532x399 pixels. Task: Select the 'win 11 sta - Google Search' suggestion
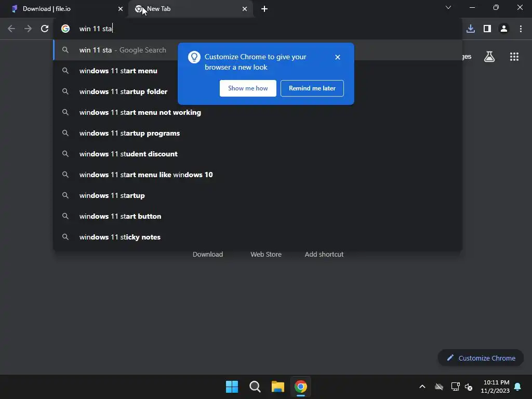pyautogui.click(x=258, y=50)
